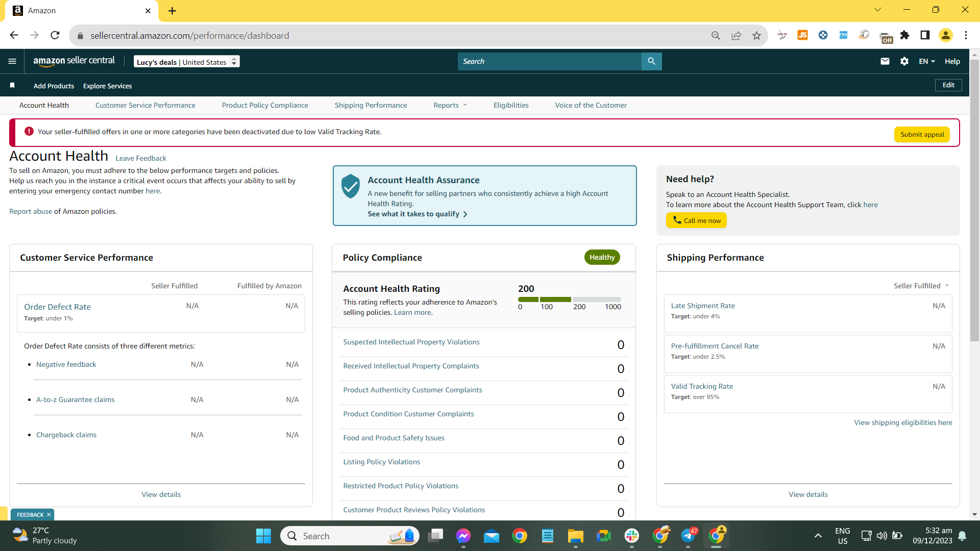
Task: Open the Valid Tracking Rate metric
Action: click(x=702, y=386)
